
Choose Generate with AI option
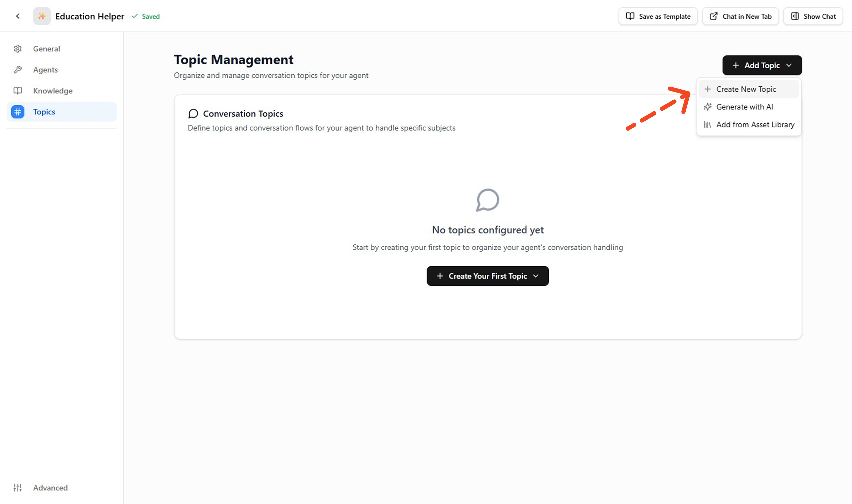coord(744,107)
